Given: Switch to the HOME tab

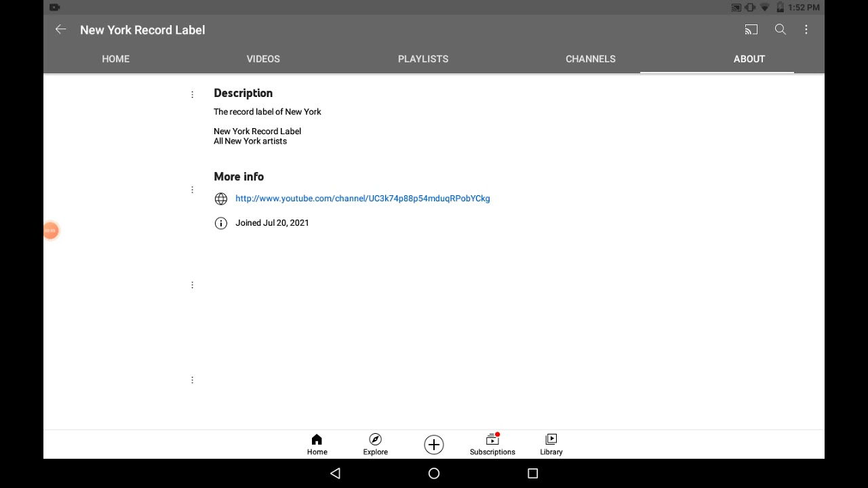Looking at the screenshot, I should [x=115, y=59].
